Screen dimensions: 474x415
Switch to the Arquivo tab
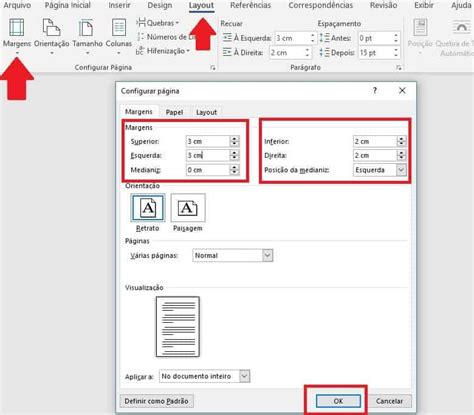pos(17,5)
